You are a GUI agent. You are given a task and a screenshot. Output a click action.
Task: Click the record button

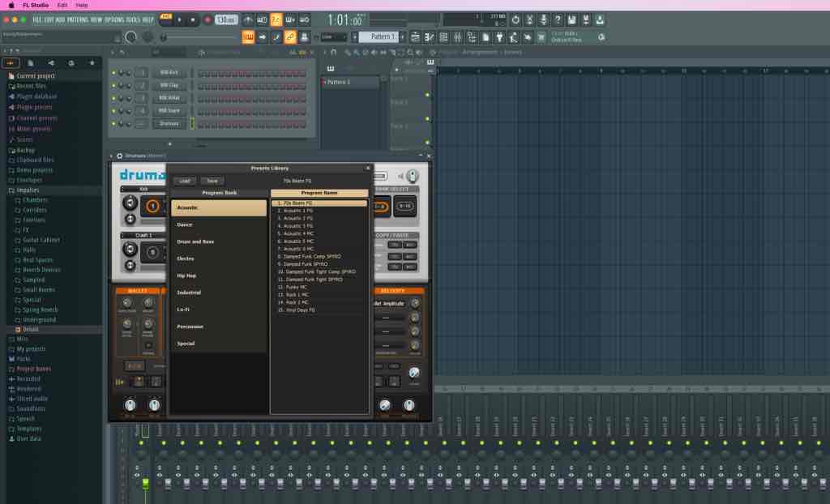pos(207,19)
